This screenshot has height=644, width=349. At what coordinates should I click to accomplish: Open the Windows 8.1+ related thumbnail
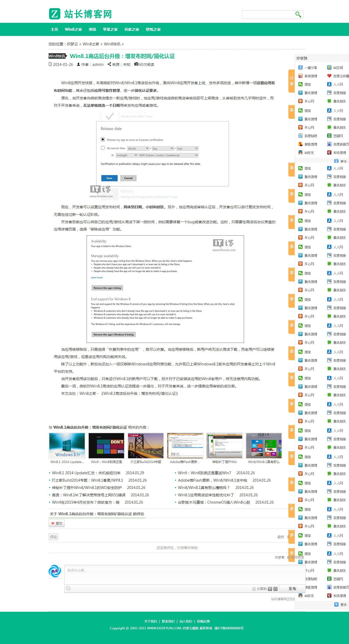pyautogui.click(x=67, y=445)
